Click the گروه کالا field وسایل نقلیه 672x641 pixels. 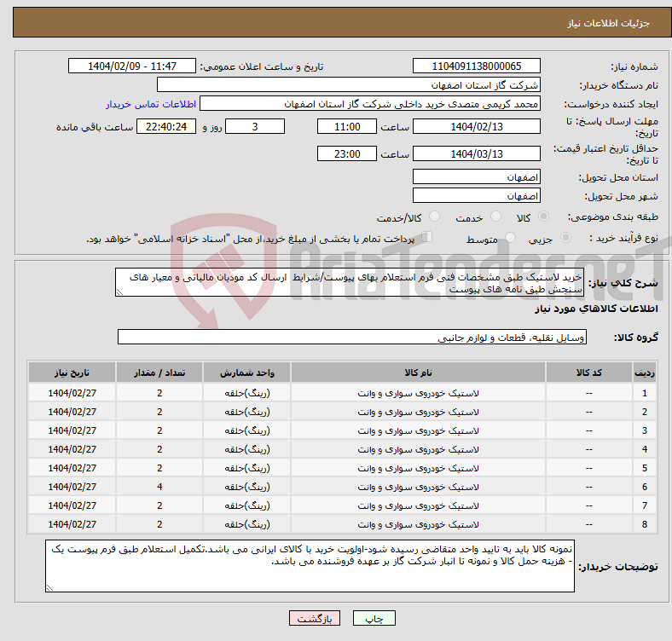[352, 338]
